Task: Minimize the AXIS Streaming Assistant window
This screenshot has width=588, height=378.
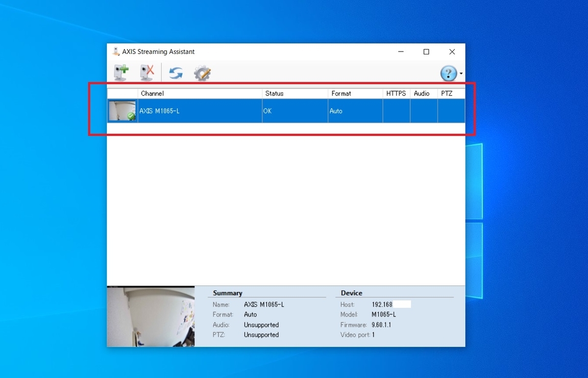Action: (401, 51)
